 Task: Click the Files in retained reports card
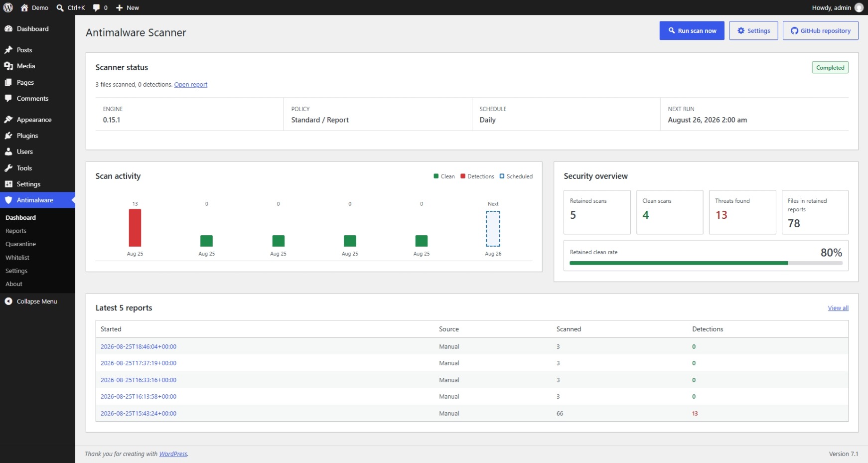(x=815, y=212)
